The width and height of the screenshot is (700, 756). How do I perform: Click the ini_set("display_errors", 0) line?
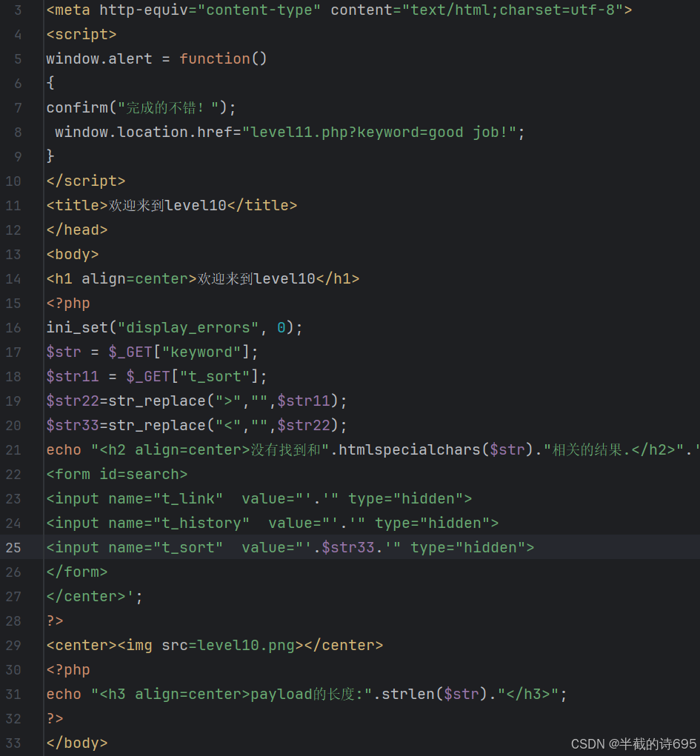(x=174, y=328)
